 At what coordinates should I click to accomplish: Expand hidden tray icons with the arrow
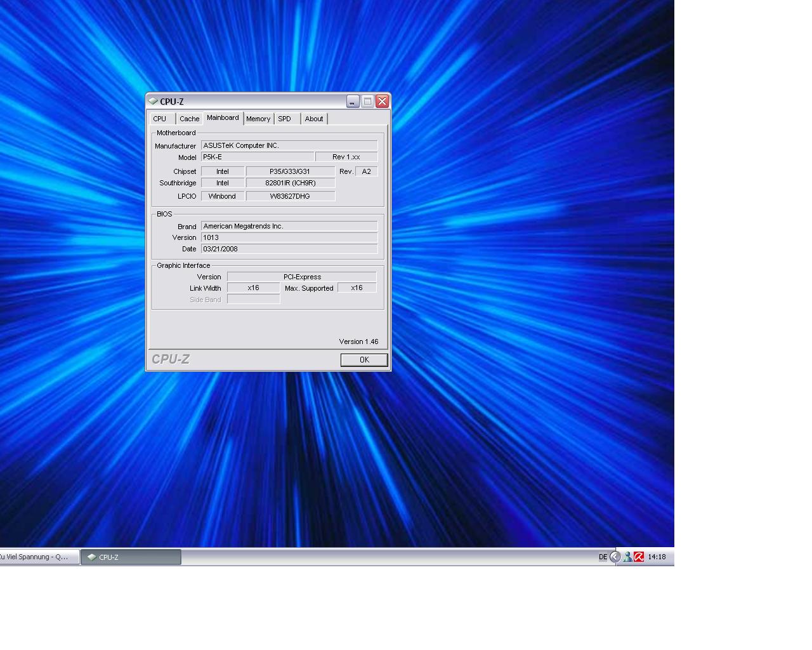615,557
